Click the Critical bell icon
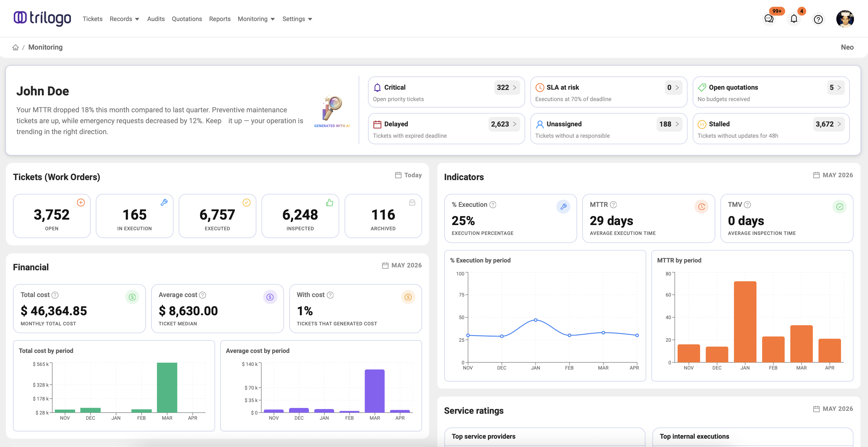868x447 pixels. [377, 87]
